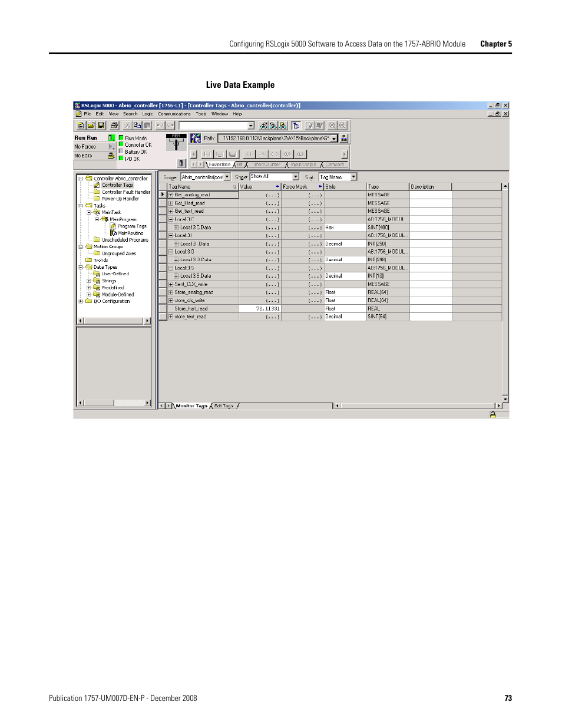Expand the Local:3:S.Data tag
This screenshot has width=562, height=728.
[176, 276]
